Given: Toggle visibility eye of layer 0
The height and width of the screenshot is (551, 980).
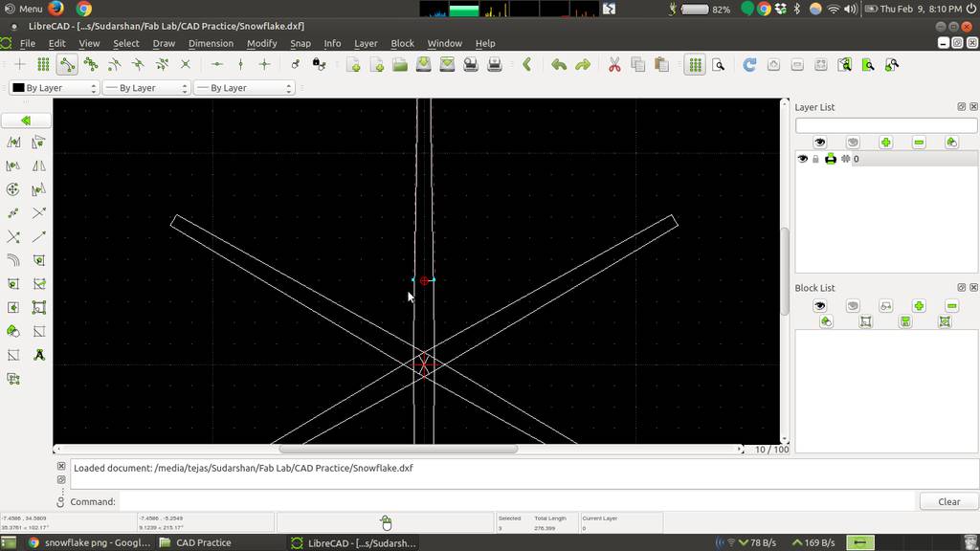Looking at the screenshot, I should [x=803, y=159].
